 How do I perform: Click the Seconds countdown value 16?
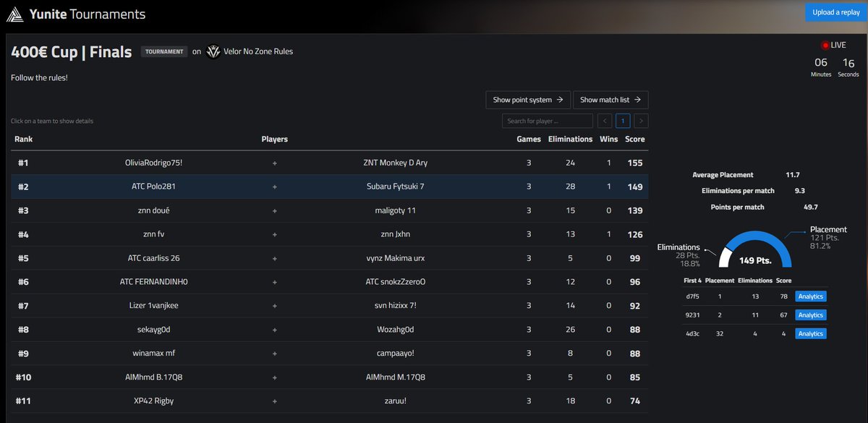coord(848,63)
